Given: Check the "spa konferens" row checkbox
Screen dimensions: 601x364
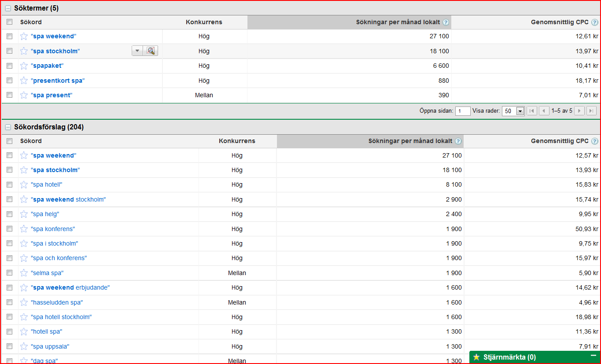Looking at the screenshot, I should coord(9,229).
